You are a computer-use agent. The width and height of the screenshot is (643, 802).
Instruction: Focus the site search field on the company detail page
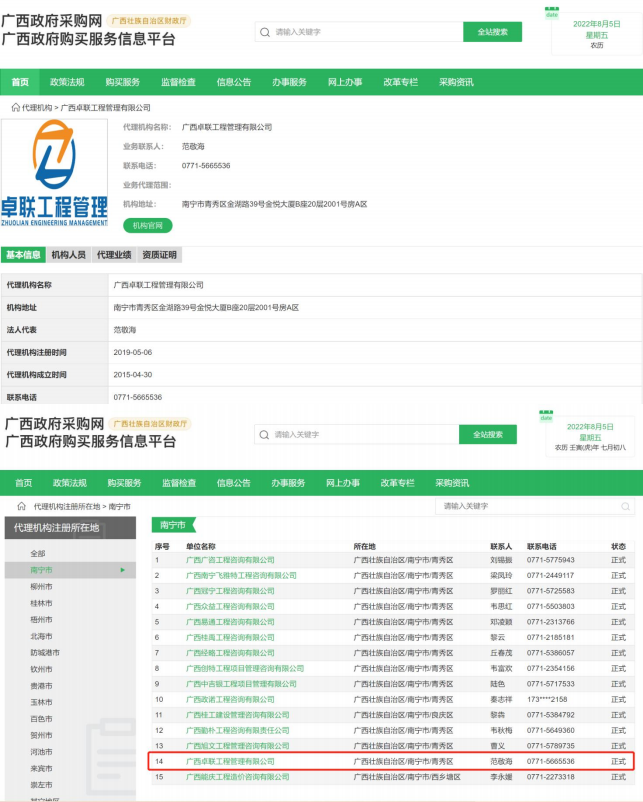pos(359,32)
